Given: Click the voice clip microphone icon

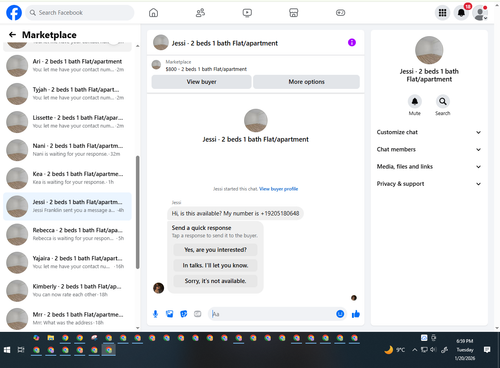Looking at the screenshot, I should click(155, 314).
